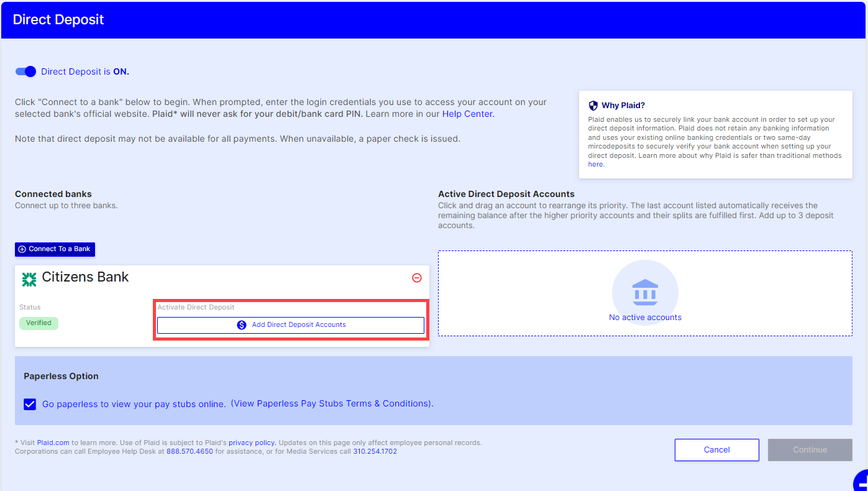
Task: Click the 'Direct Deposit is ON.' label
Action: tap(85, 71)
